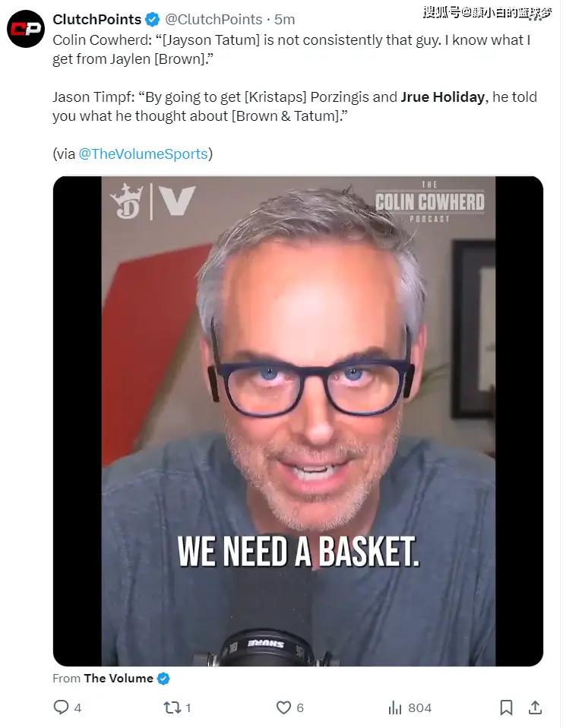Click the Colin Cowherd Podcast logo overlay
The image size is (563, 728).
click(x=429, y=202)
